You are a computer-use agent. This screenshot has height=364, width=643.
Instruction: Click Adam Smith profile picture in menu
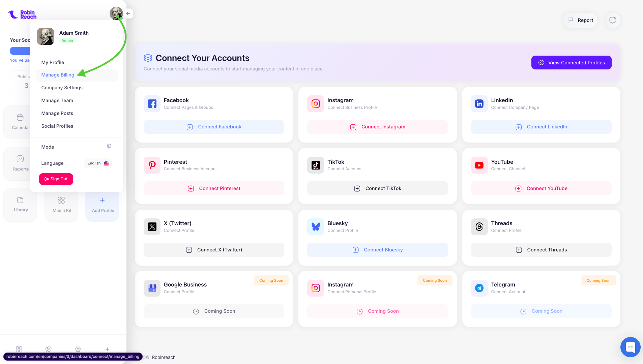click(x=46, y=36)
